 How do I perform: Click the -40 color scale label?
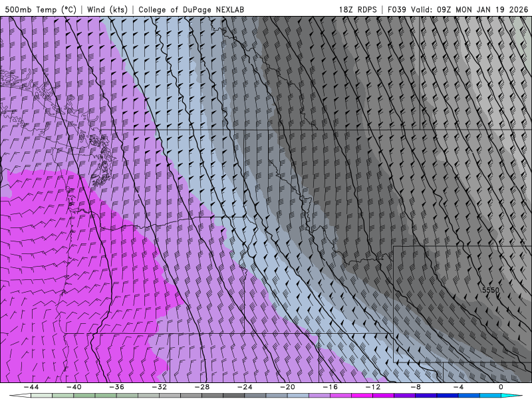74,387
